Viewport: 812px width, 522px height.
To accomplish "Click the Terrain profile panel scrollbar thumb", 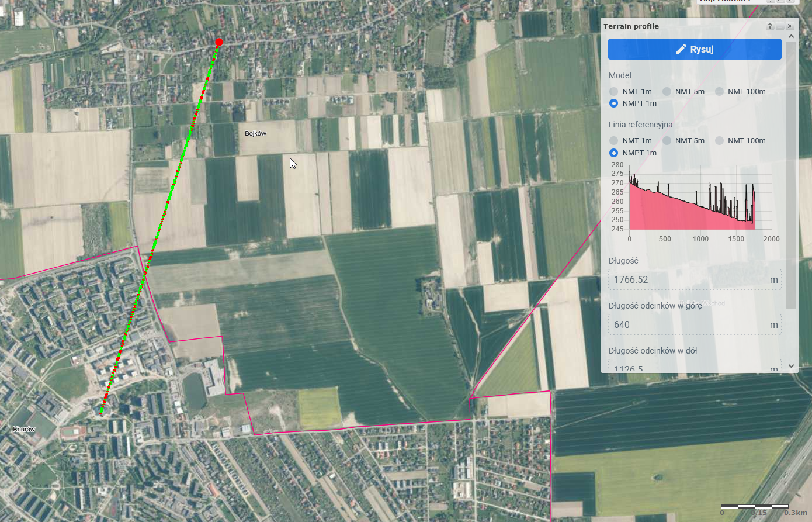I will 792,175.
